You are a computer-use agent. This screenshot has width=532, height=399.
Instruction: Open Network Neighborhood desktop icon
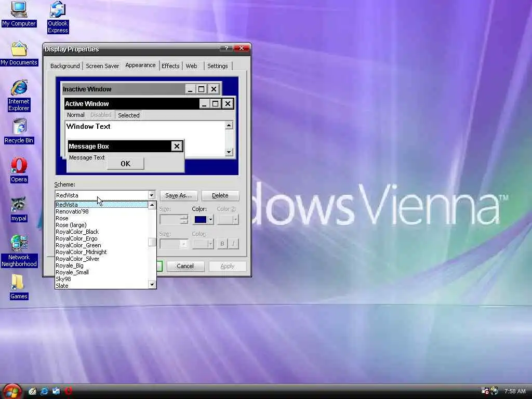pos(19,251)
